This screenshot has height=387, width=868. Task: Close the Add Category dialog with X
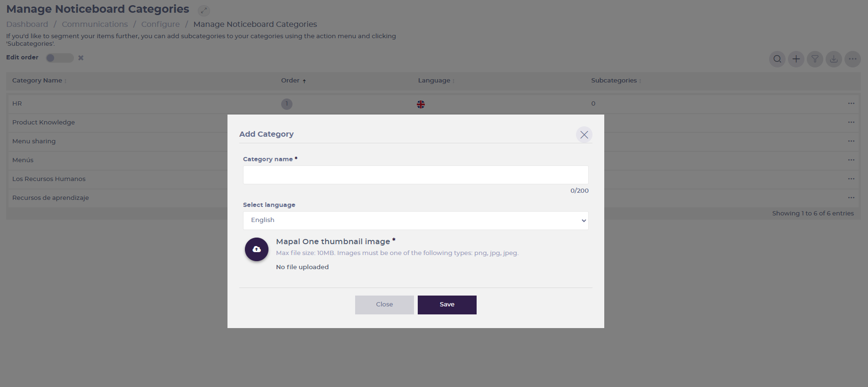coord(584,135)
